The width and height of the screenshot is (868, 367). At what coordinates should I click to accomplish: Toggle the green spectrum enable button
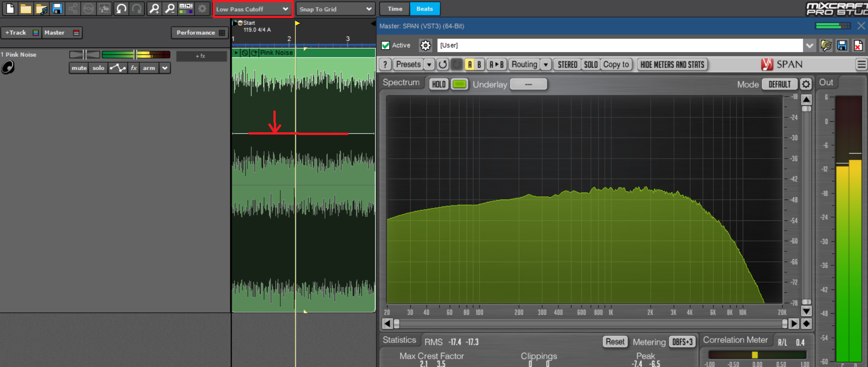[460, 84]
